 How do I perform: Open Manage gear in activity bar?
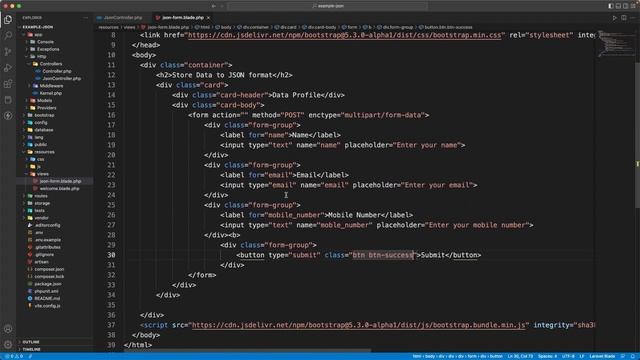[x=8, y=345]
